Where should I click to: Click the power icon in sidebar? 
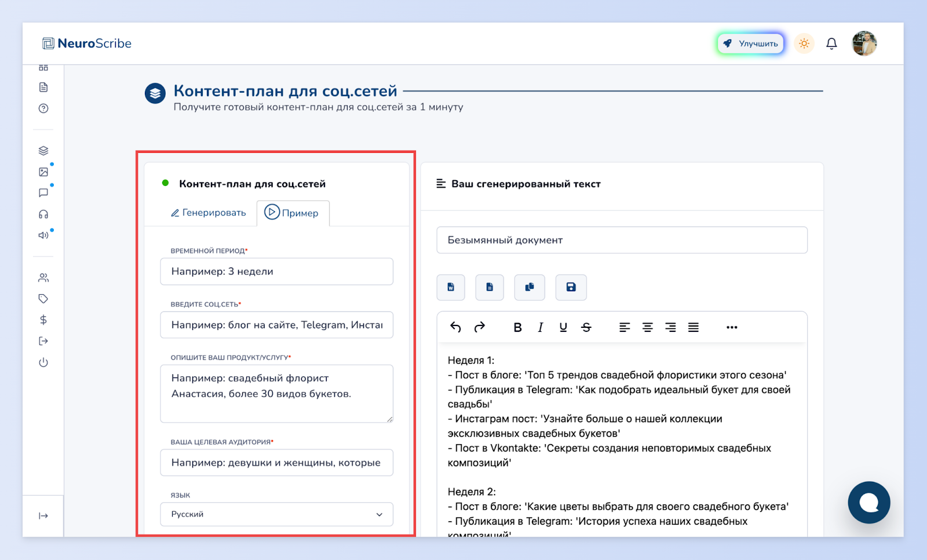click(43, 363)
